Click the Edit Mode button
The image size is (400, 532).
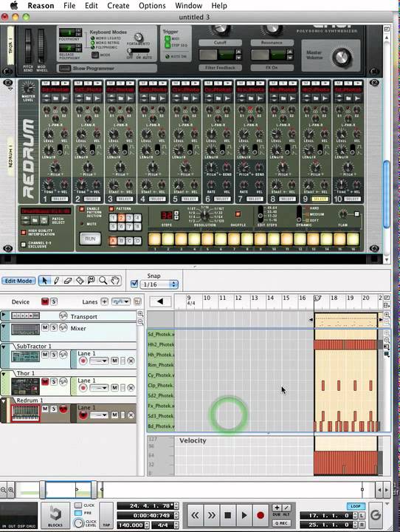coord(18,281)
